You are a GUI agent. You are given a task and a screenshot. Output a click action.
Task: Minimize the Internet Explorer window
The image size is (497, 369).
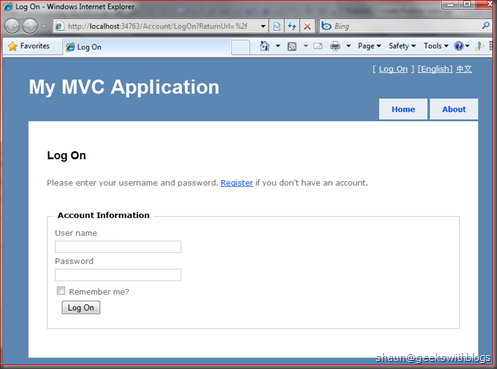(x=450, y=5)
